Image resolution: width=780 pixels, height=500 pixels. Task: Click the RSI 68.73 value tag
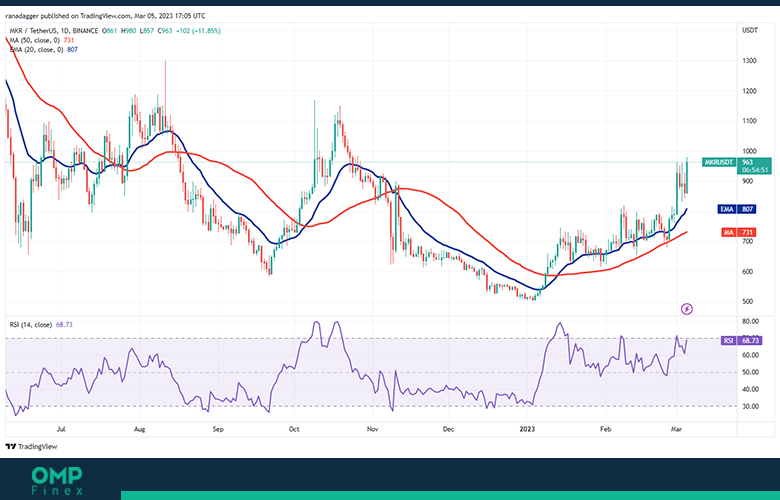[x=741, y=340]
